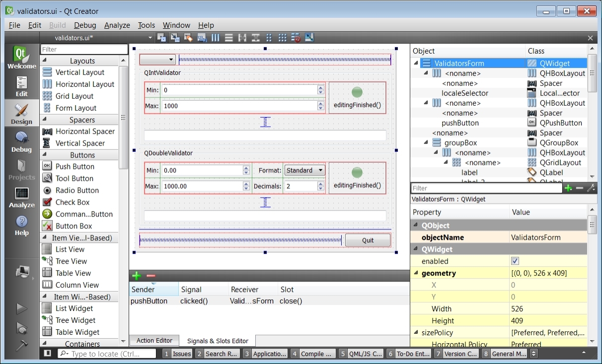
Task: Expand the sizePolicy property
Action: pyautogui.click(x=416, y=333)
